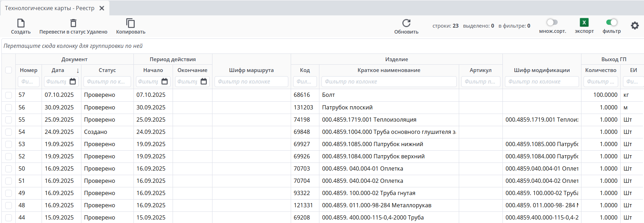The image size is (644, 223).
Task: Open calendar in the Start date filter
Action: point(165,81)
